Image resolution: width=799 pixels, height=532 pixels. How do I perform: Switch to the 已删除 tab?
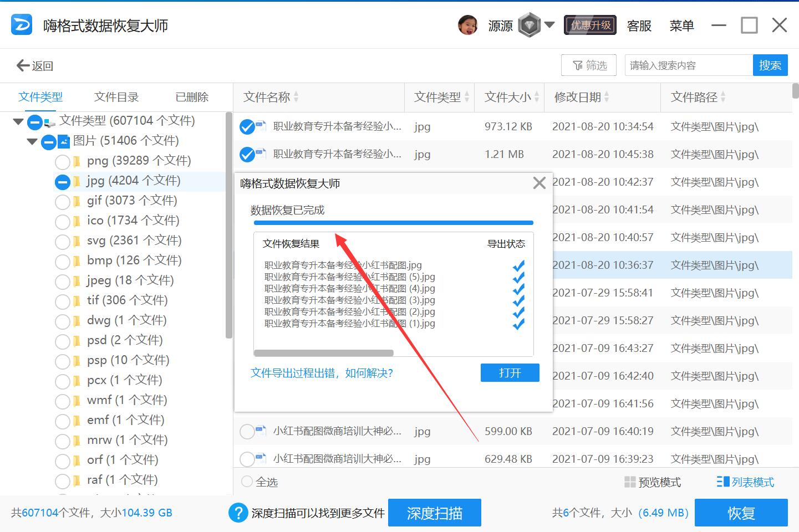[192, 97]
